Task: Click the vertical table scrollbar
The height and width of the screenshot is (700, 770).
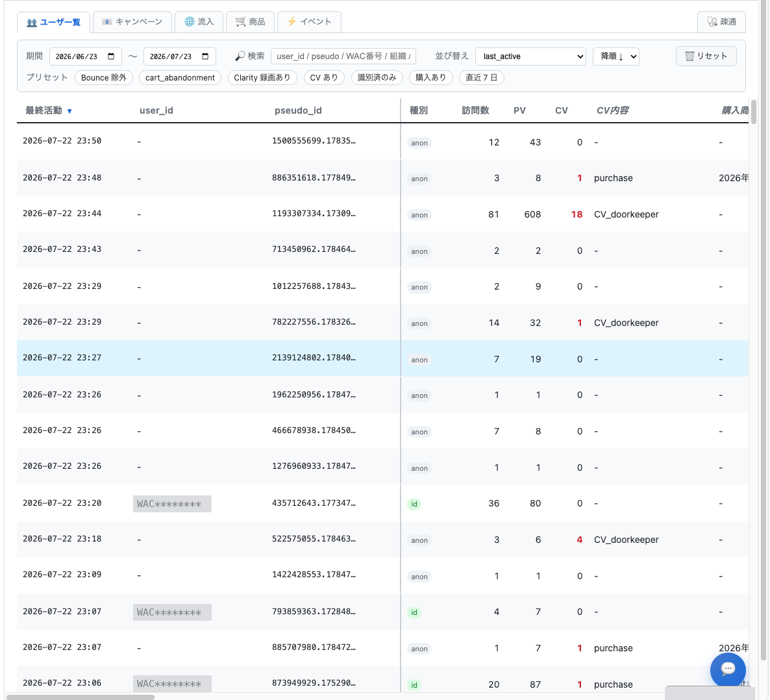Action: [753, 112]
